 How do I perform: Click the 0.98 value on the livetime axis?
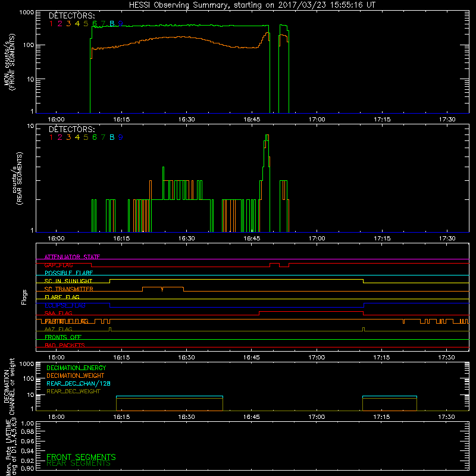(x=27, y=432)
